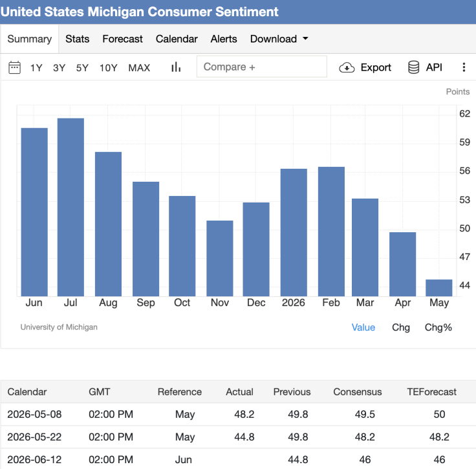This screenshot has height=469, width=476.
Task: Select the 1Y time range
Action: pos(36,68)
